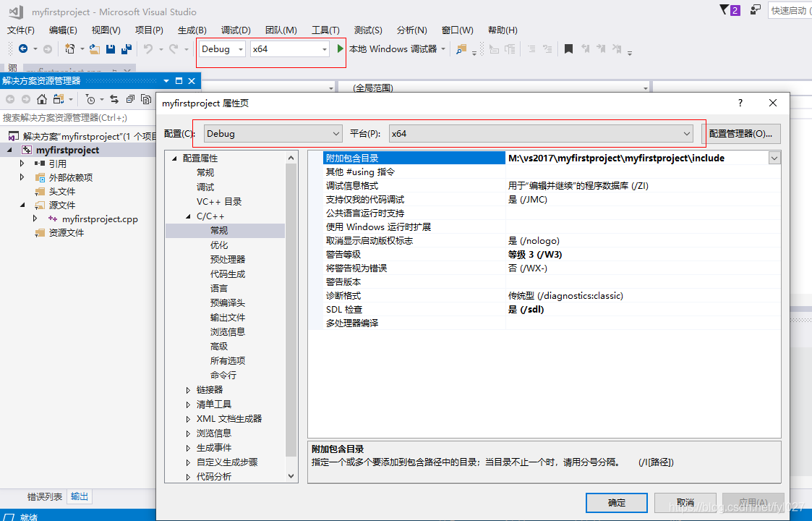Click the Redo arrow in the toolbar
The image size is (812, 521).
pyautogui.click(x=174, y=48)
